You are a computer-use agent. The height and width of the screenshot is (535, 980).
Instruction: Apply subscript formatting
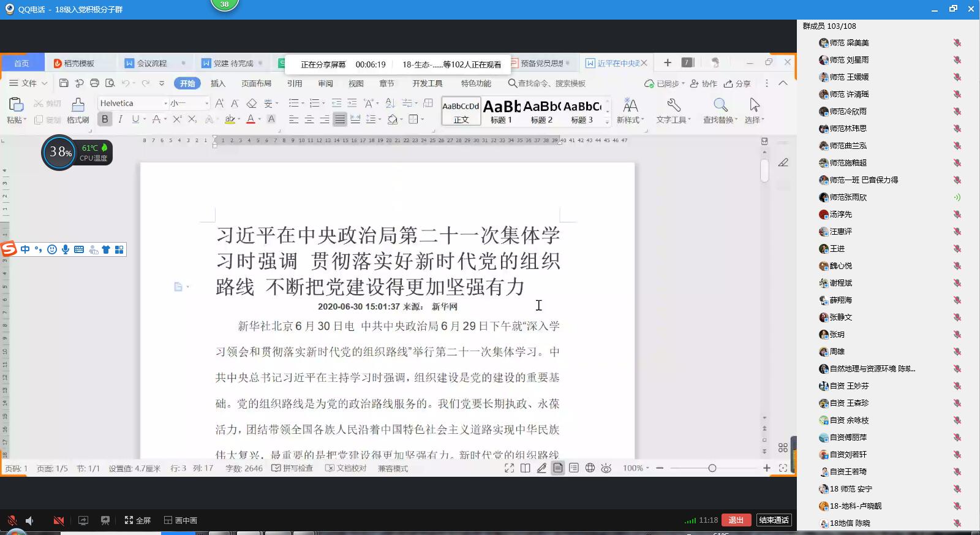[192, 120]
